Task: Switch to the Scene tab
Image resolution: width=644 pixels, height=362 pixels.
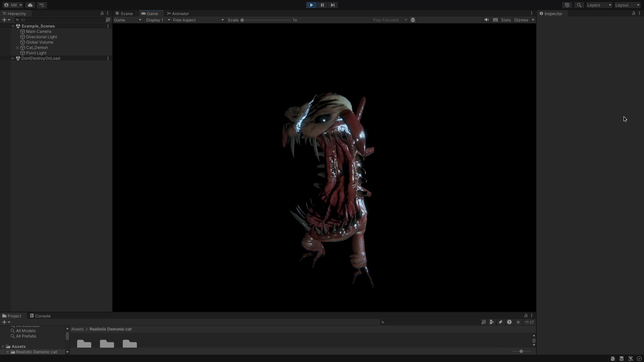Action: click(x=124, y=13)
